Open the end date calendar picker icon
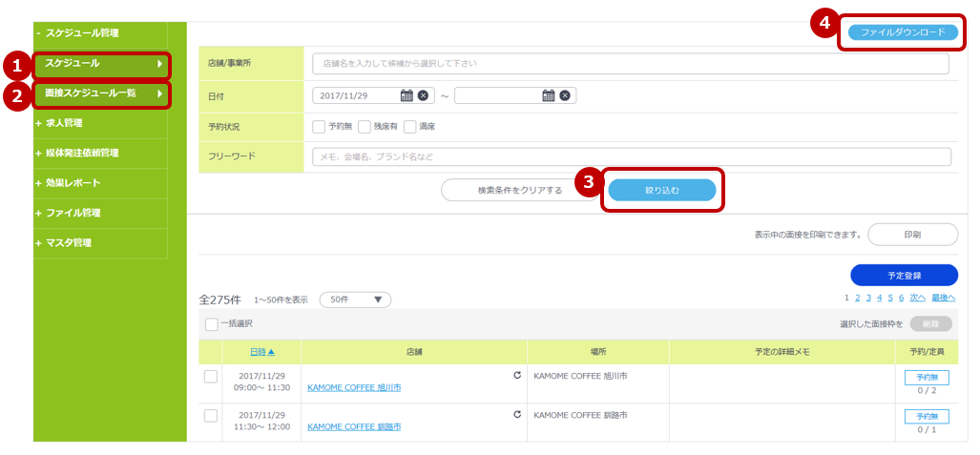The width and height of the screenshot is (980, 455). pyautogui.click(x=549, y=95)
